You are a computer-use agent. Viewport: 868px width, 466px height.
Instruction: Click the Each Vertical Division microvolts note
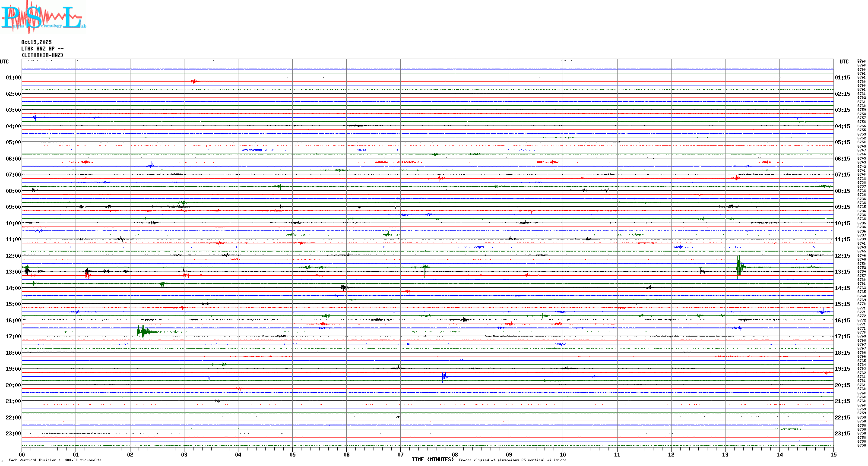(x=55, y=460)
